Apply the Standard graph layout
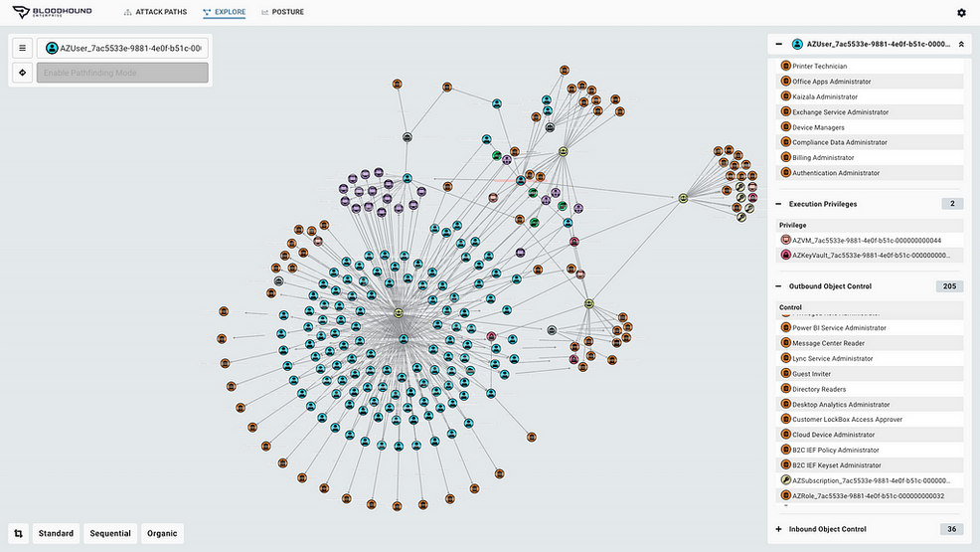The height and width of the screenshot is (552, 980). click(57, 533)
